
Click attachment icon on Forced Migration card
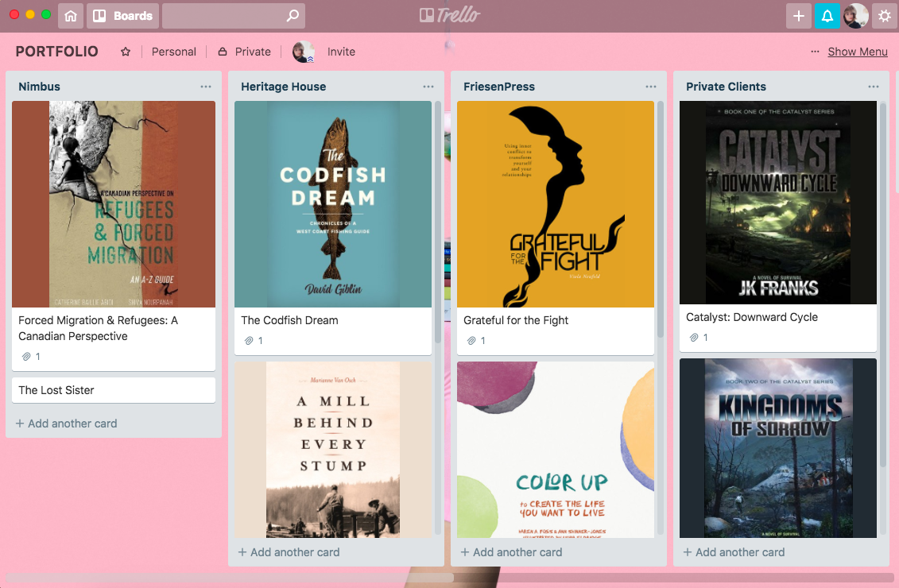point(26,357)
